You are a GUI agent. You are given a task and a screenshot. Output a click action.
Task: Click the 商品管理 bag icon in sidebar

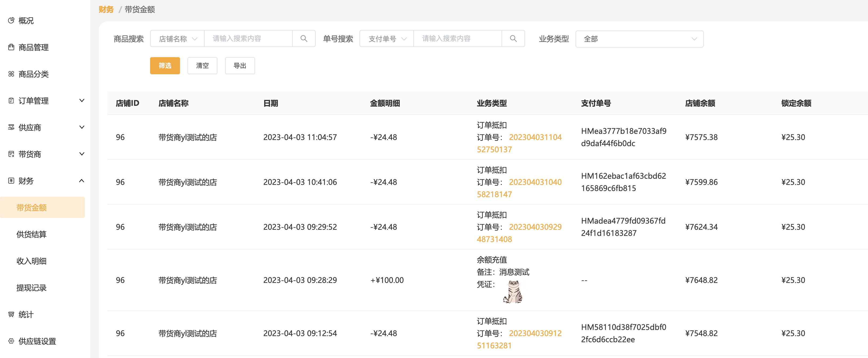(x=11, y=47)
